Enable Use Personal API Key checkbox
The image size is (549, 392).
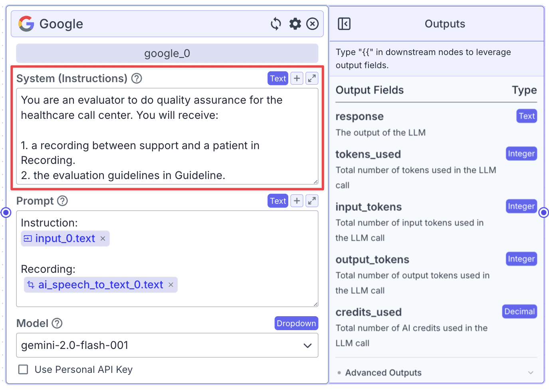pyautogui.click(x=24, y=369)
